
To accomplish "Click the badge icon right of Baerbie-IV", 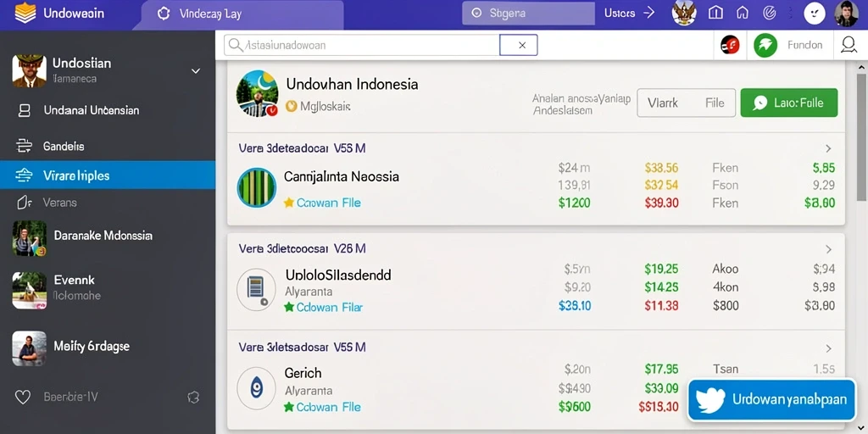I will (x=192, y=397).
